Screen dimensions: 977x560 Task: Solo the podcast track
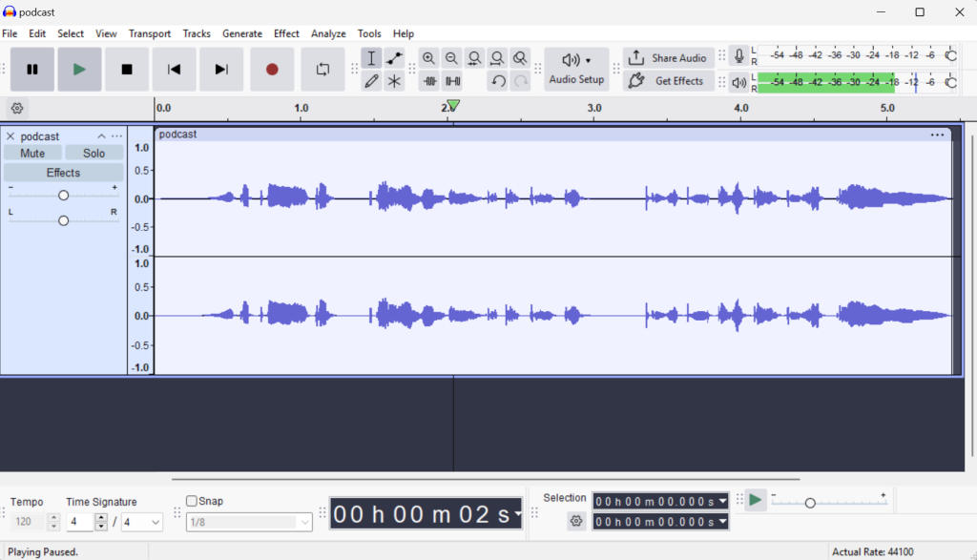point(94,153)
